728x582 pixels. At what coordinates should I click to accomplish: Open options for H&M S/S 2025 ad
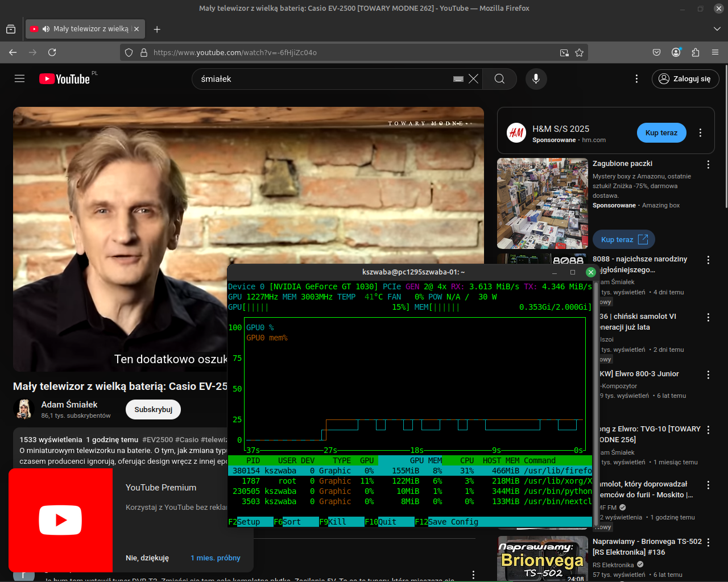click(x=700, y=132)
